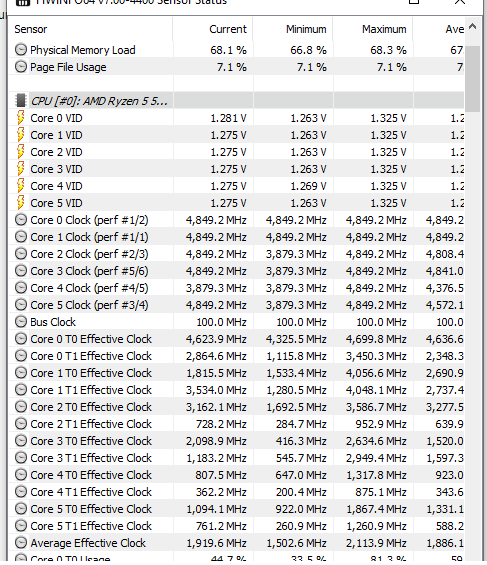Click the icon beside Core 0 Clock (perf #1/2)

coord(21,219)
